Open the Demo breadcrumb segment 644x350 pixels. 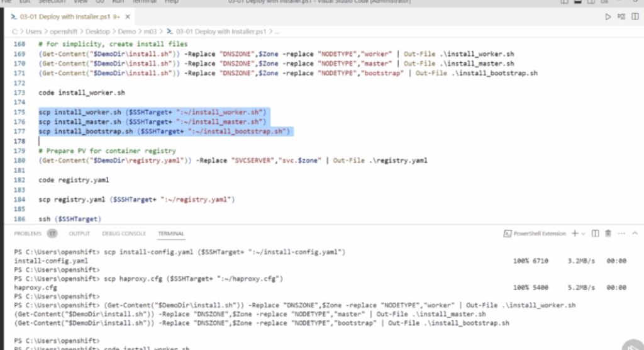coord(127,31)
